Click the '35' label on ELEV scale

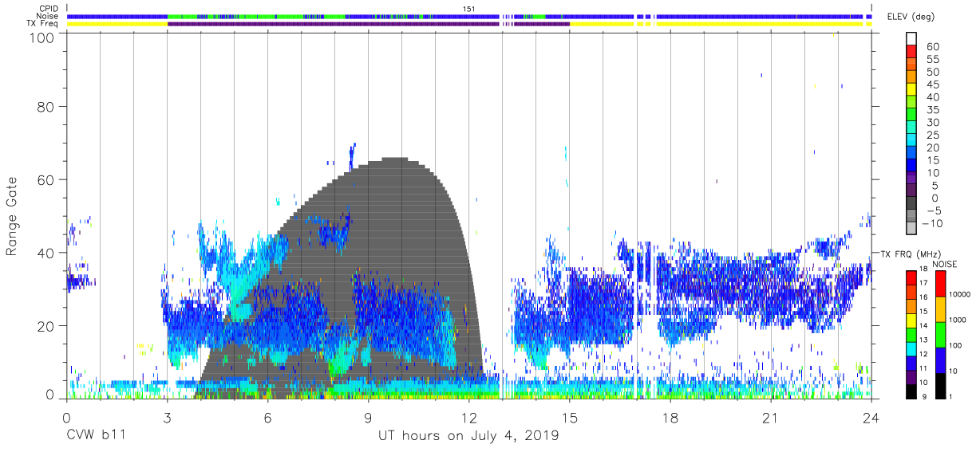click(933, 110)
